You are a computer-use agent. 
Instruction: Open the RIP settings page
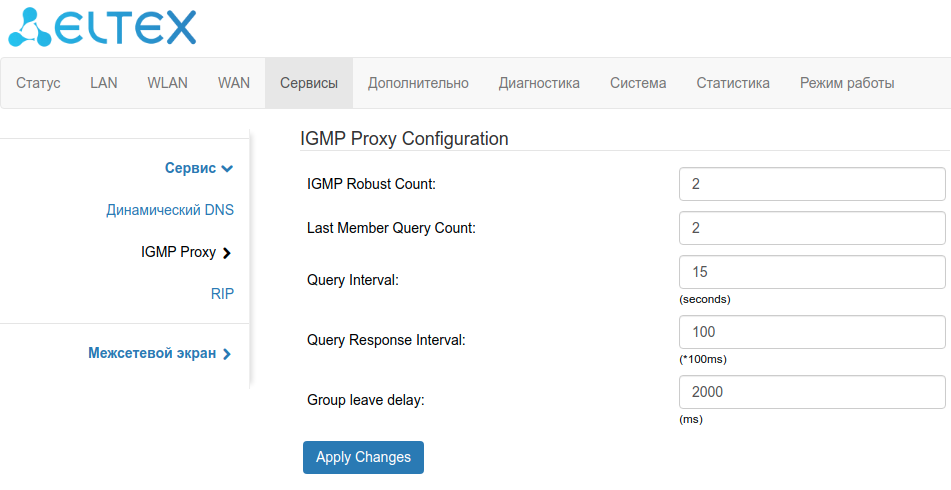tap(222, 294)
